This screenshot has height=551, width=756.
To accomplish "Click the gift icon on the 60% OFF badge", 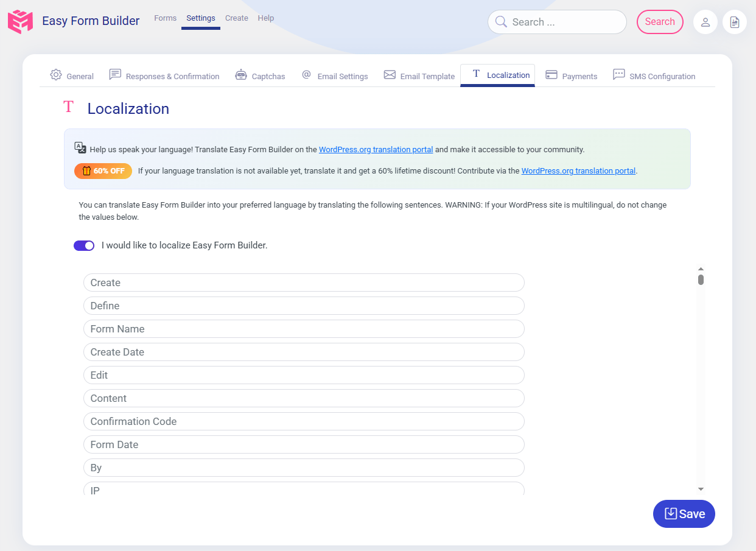I will (85, 171).
